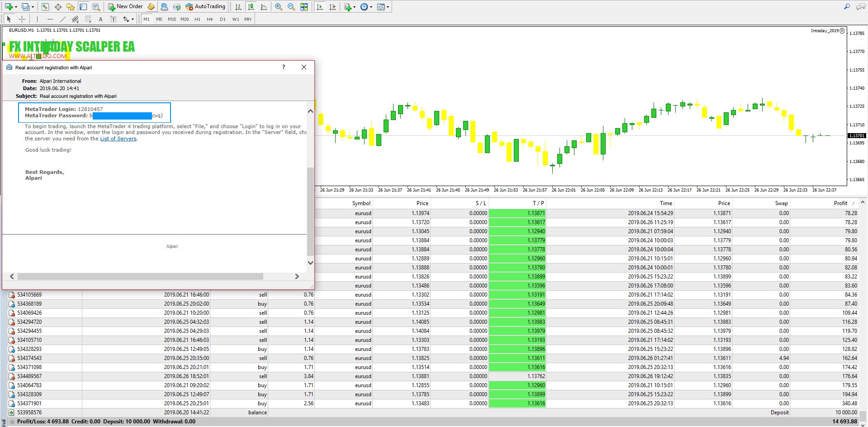Switch to H4 timeframe
The width and height of the screenshot is (868, 427).
pyautogui.click(x=210, y=19)
